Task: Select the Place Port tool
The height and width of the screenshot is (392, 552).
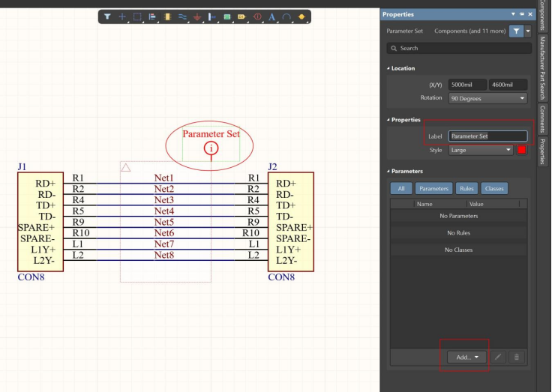Action: click(x=241, y=16)
